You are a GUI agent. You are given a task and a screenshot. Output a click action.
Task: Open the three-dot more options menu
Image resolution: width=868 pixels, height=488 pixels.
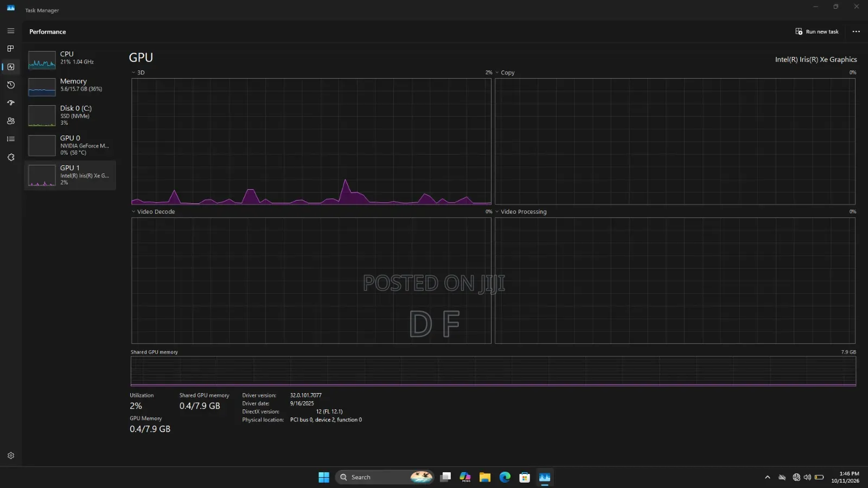coord(856,31)
